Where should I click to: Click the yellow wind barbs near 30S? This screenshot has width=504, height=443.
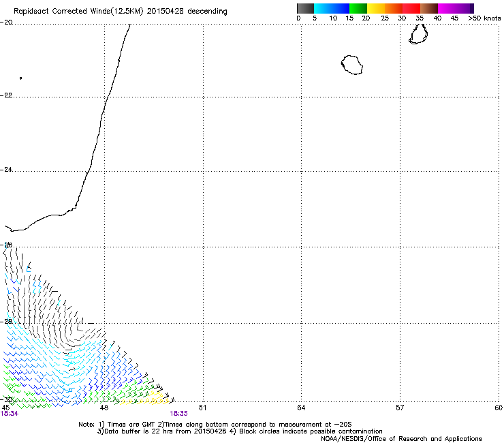pos(145,398)
